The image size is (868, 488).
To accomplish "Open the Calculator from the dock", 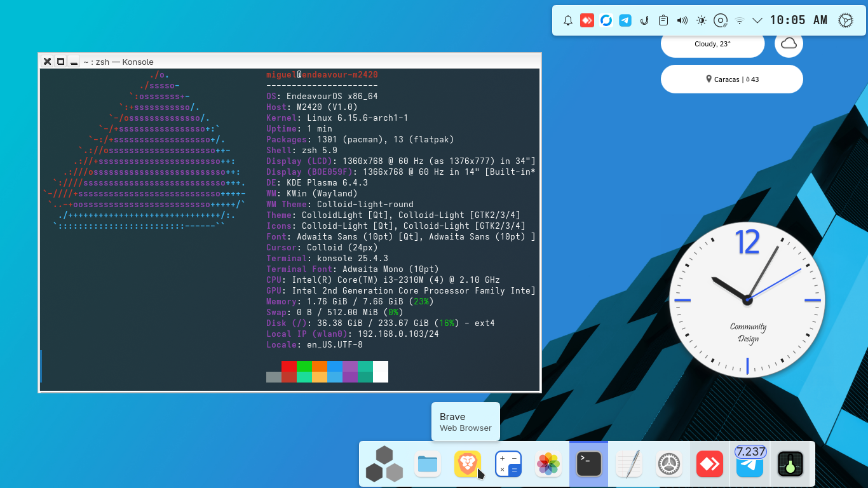I will click(508, 464).
